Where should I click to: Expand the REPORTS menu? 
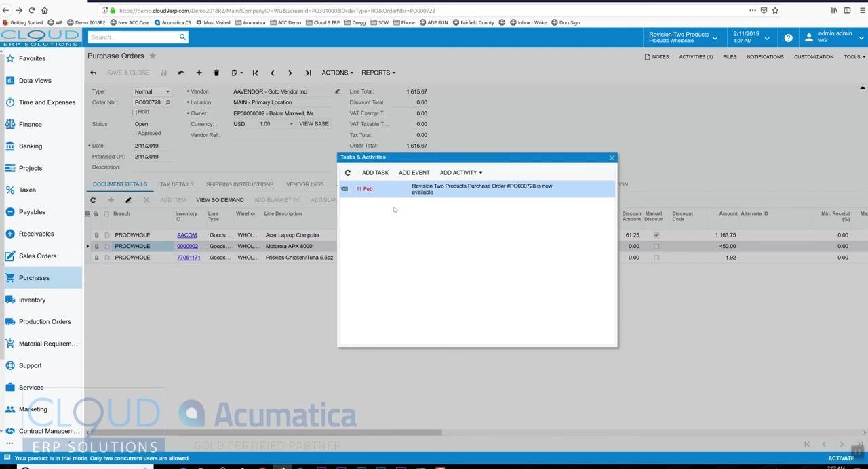click(x=378, y=73)
